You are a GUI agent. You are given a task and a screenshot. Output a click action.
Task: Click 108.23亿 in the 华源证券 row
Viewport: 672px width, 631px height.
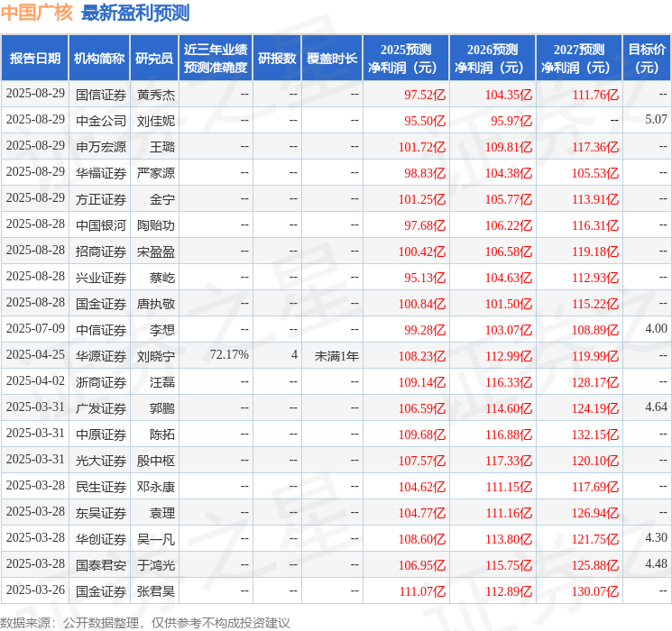click(x=422, y=355)
